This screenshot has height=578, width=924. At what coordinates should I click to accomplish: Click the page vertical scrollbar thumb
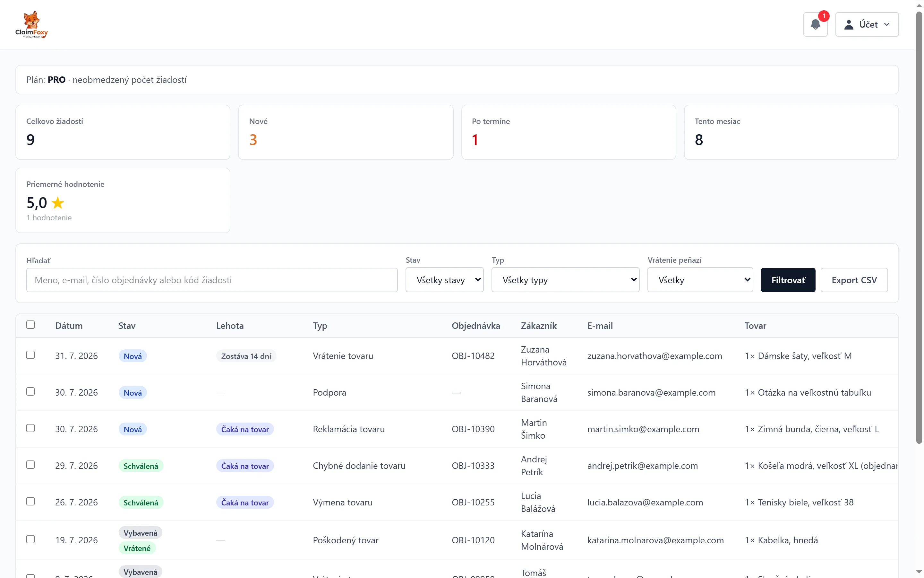click(919, 227)
